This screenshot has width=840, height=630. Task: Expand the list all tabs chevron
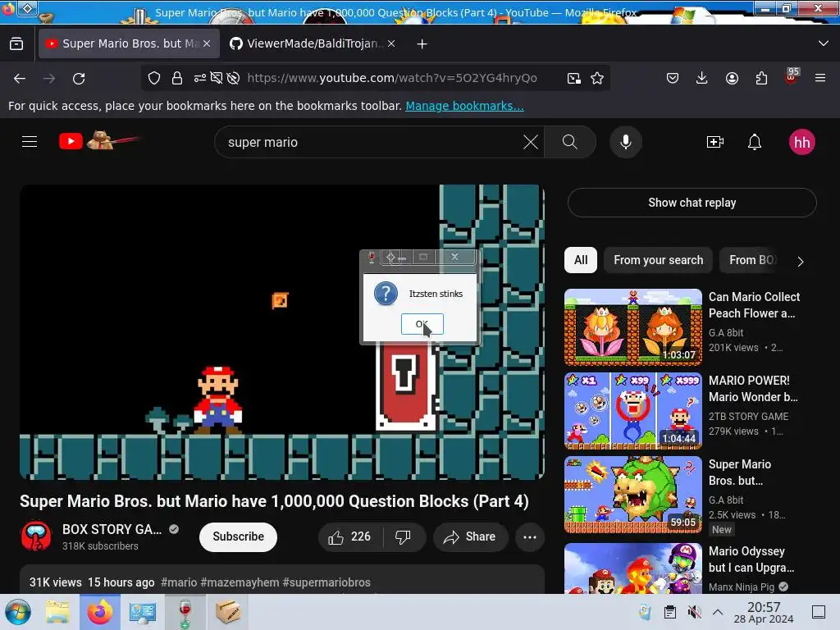coord(824,43)
